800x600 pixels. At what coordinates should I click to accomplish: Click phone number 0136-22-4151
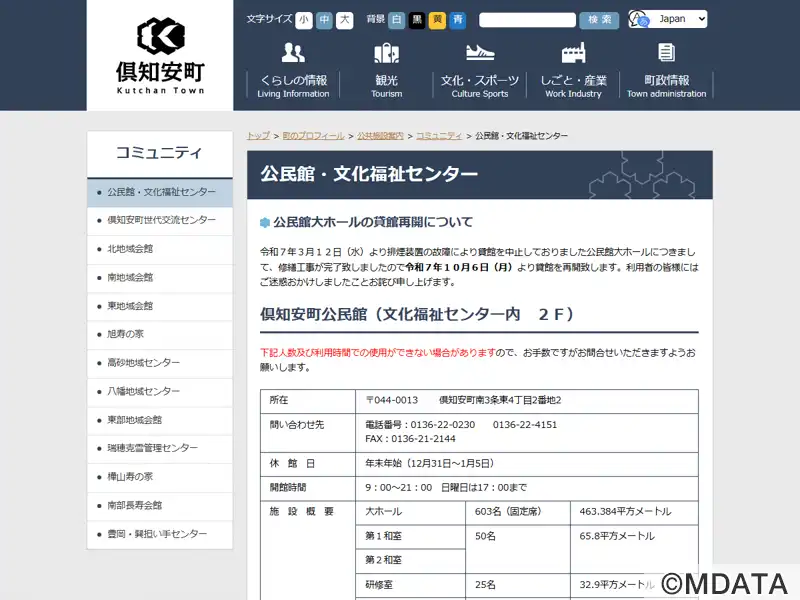click(525, 425)
